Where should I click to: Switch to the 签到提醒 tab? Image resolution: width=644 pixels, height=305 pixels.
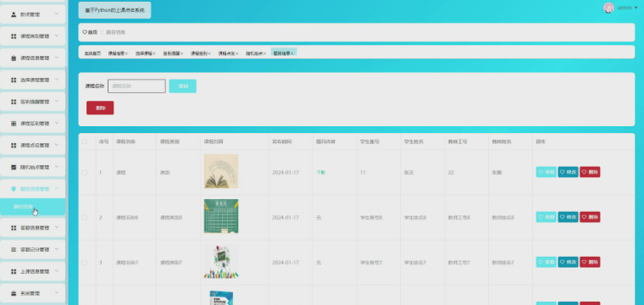tap(171, 53)
